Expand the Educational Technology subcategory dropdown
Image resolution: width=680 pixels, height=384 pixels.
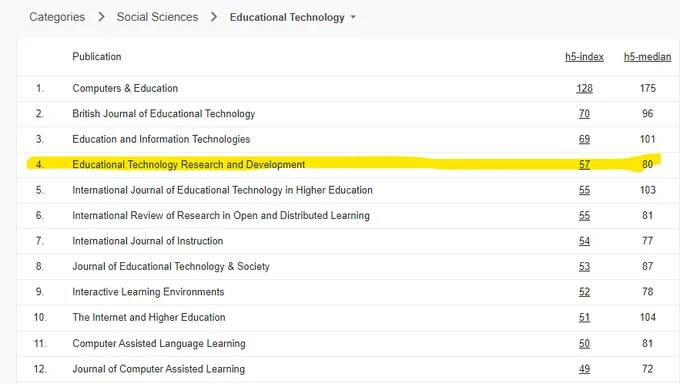(292, 17)
